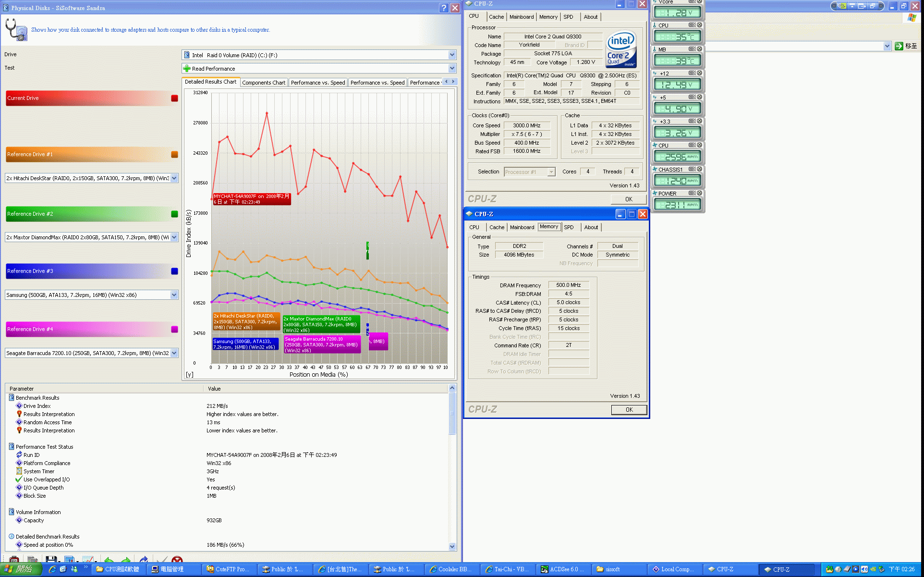924x577 pixels.
Task: Open the Mainboard tab in upper CPU-Z
Action: tap(522, 17)
